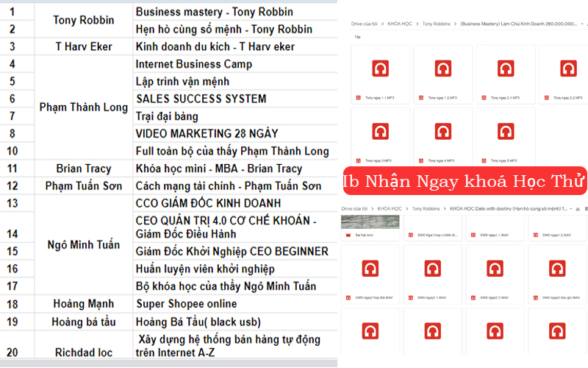This screenshot has height=368, width=588.
Task: Select cell Kinh doanh du kích - T Harv eker
Action: [235, 46]
